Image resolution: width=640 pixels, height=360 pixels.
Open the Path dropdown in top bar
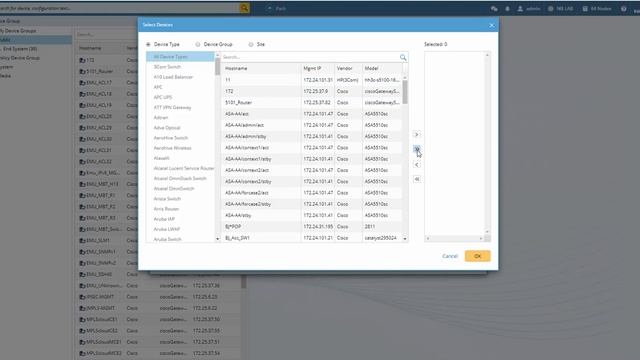[x=277, y=9]
